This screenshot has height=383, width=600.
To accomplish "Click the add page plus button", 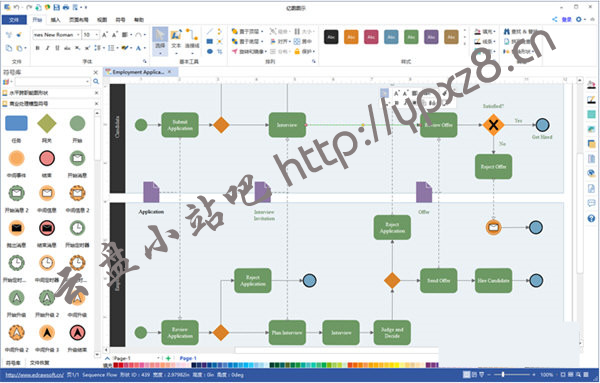I will [168, 359].
